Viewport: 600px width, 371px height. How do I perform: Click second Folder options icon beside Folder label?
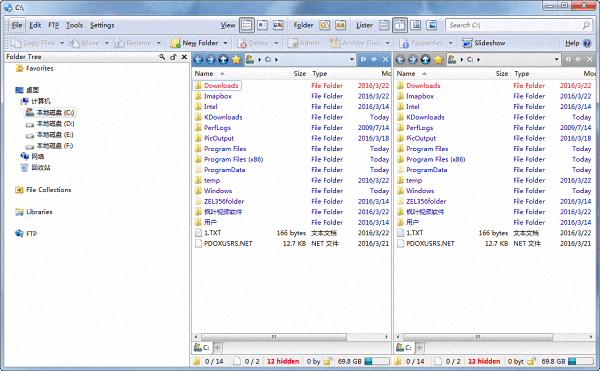[340, 25]
